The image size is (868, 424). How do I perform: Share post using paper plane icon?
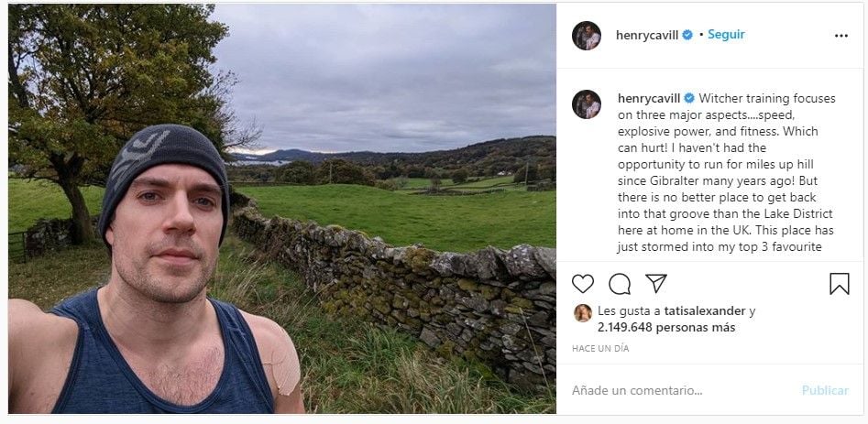point(655,284)
